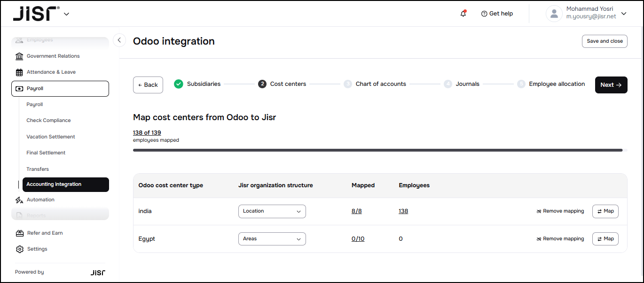Expand the Mohammad Yosri account menu

point(623,14)
